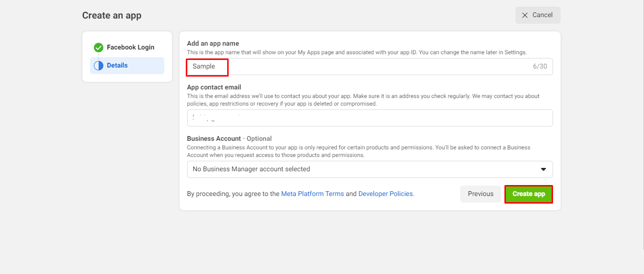Click the Cancel button
Screen dimensions: 644x274
pos(538,15)
